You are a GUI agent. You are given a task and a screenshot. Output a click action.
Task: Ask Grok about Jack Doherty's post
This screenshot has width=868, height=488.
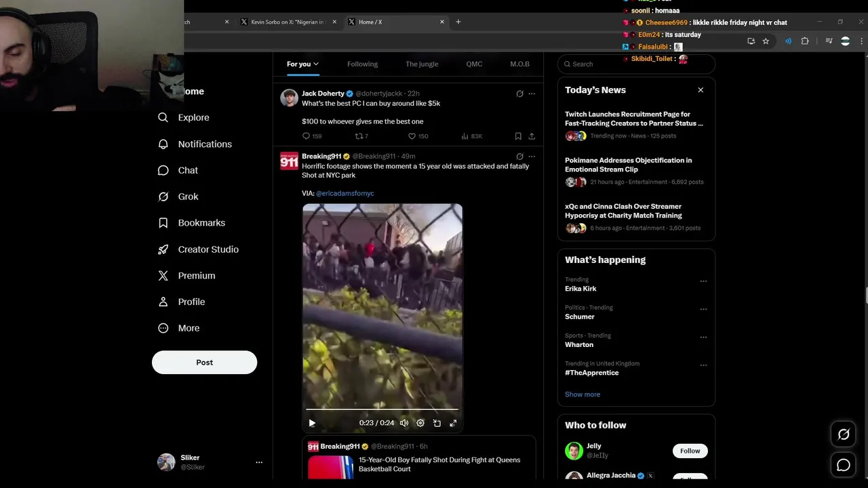click(519, 94)
